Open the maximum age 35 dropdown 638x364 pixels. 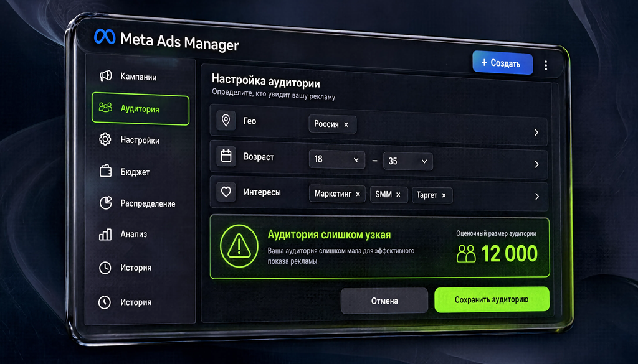coord(407,161)
